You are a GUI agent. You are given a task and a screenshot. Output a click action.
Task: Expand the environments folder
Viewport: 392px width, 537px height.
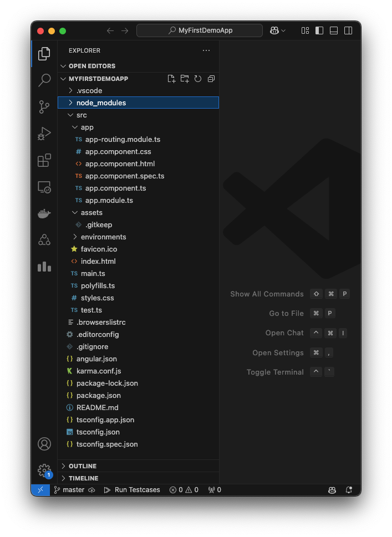(x=139, y=237)
